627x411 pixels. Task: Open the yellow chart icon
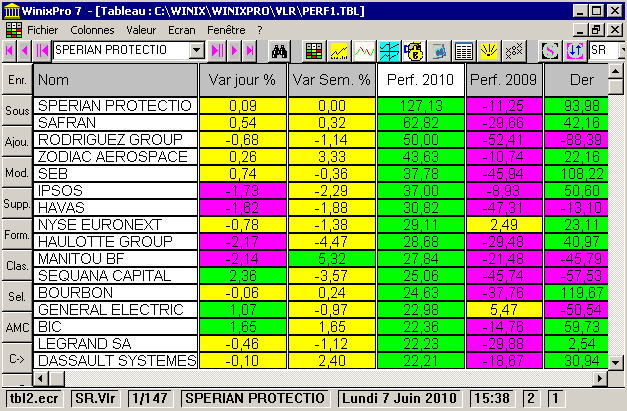339,51
